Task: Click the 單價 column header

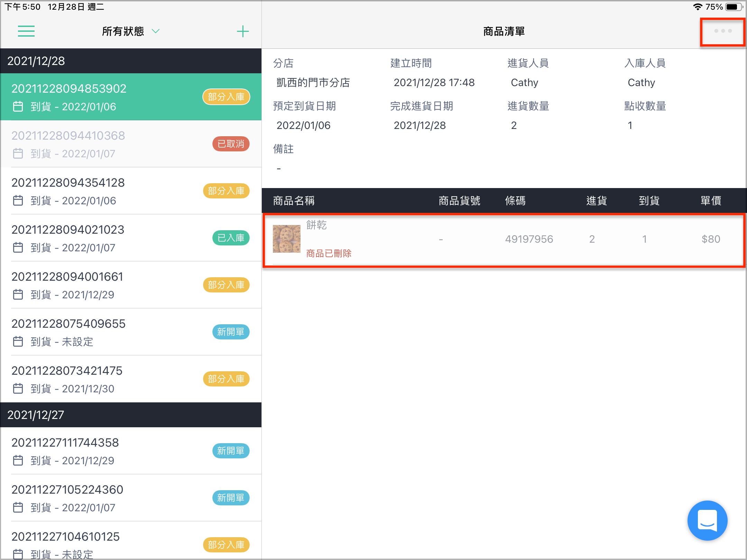Action: [711, 200]
